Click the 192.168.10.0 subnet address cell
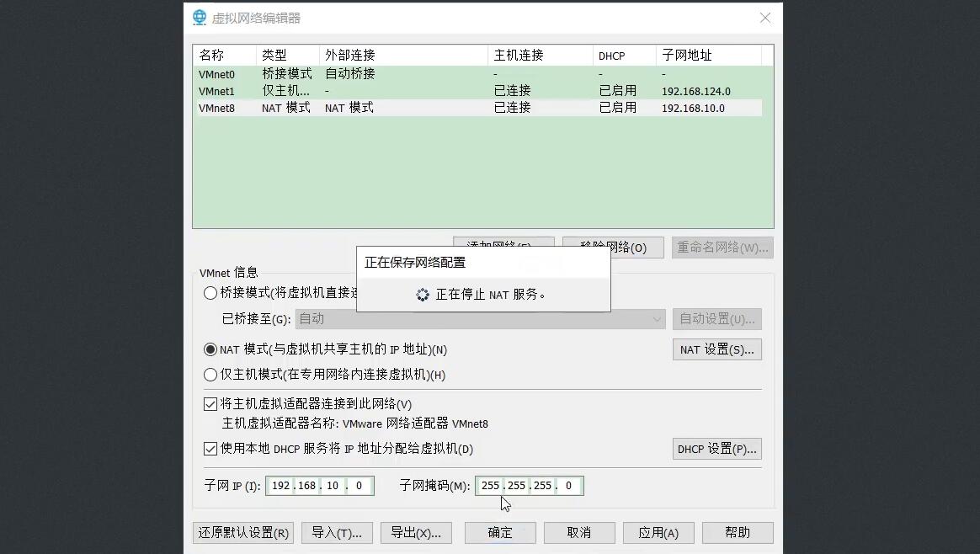980x554 pixels. (x=693, y=108)
